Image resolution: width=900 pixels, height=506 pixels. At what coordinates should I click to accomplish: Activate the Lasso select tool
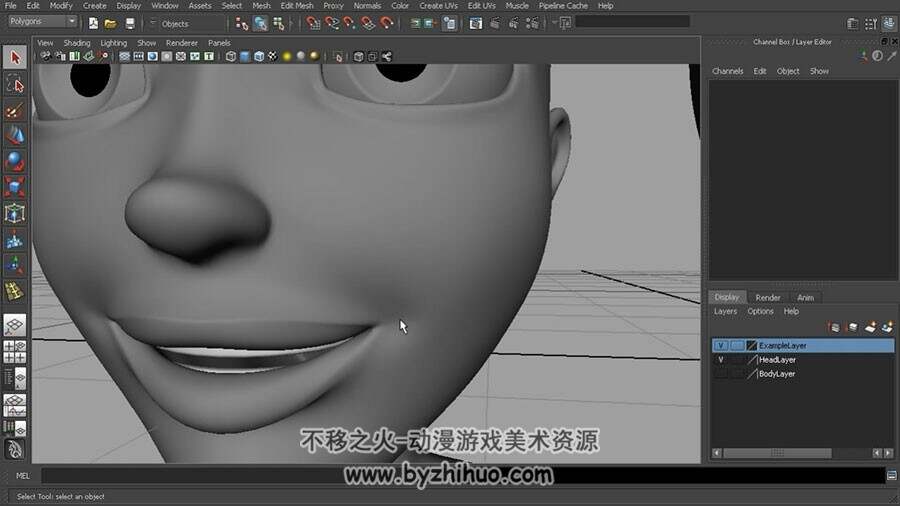tap(15, 85)
